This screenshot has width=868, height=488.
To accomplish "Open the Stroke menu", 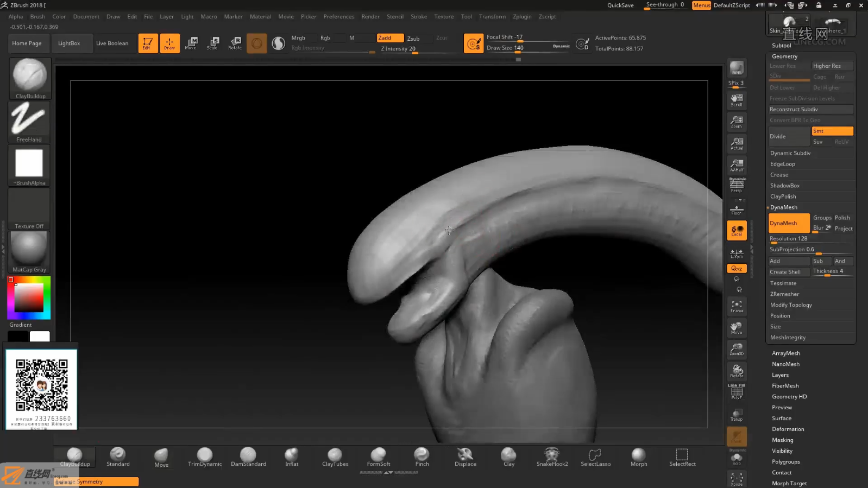I will [x=419, y=16].
